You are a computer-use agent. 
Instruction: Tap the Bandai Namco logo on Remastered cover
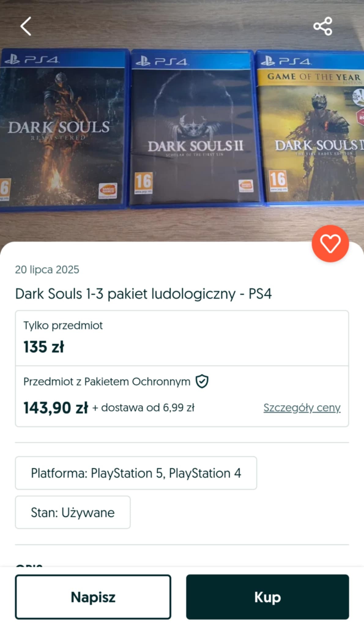pyautogui.click(x=108, y=191)
